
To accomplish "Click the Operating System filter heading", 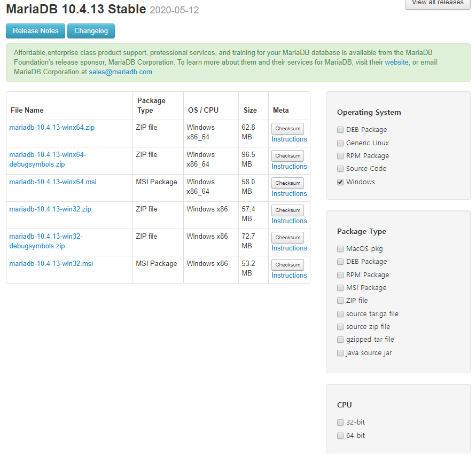I will click(x=369, y=113).
